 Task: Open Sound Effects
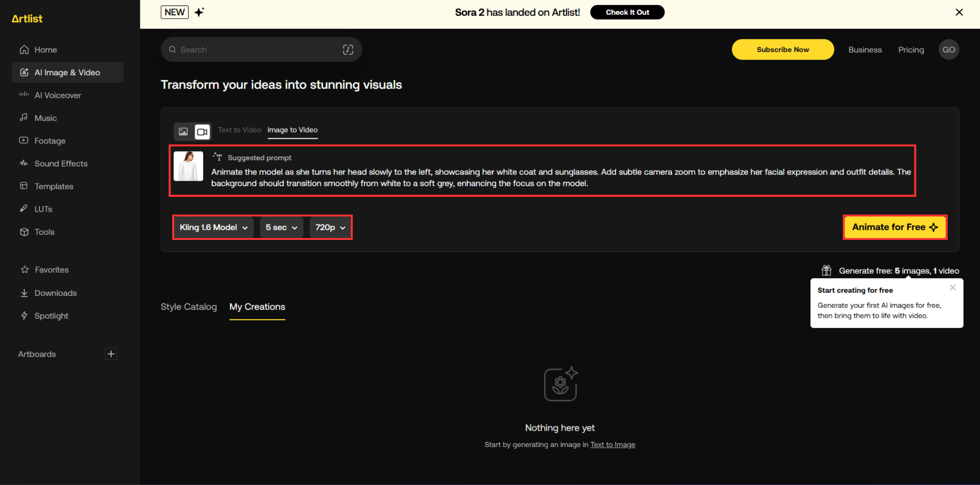pos(61,163)
